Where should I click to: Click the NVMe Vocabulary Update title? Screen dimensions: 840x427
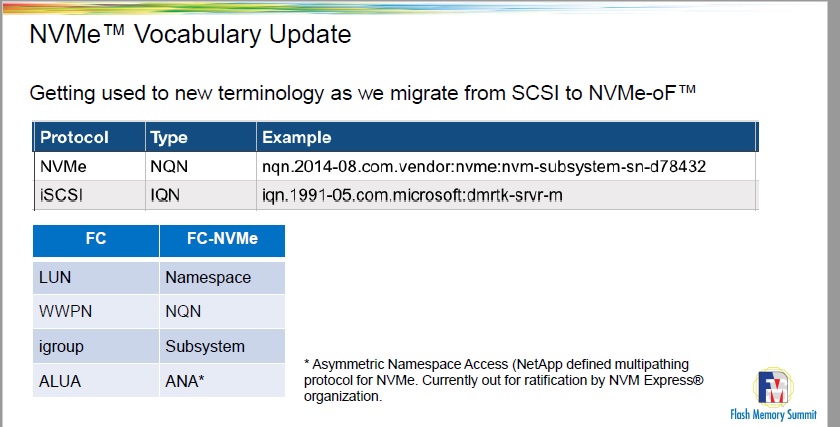(x=190, y=35)
